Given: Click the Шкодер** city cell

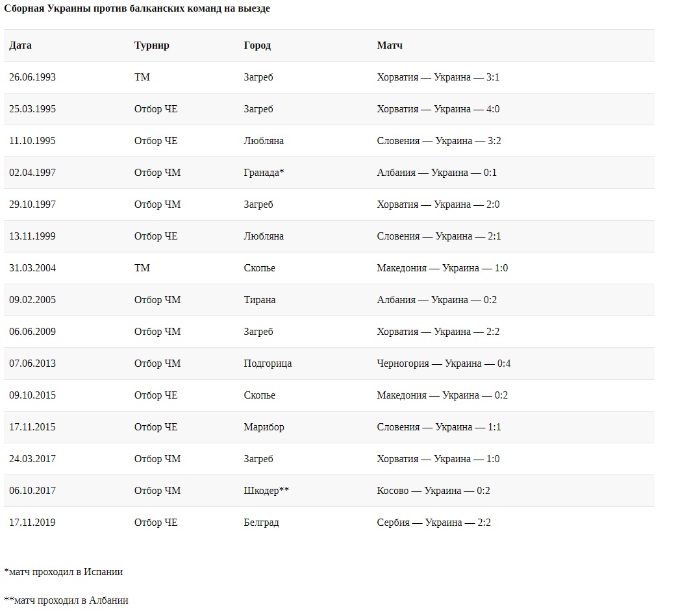Looking at the screenshot, I should pyautogui.click(x=266, y=491).
